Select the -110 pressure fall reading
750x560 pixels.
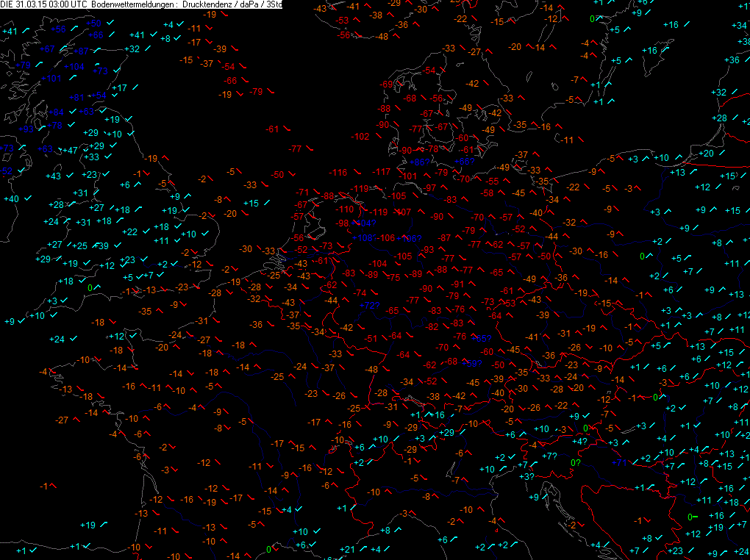(344, 209)
